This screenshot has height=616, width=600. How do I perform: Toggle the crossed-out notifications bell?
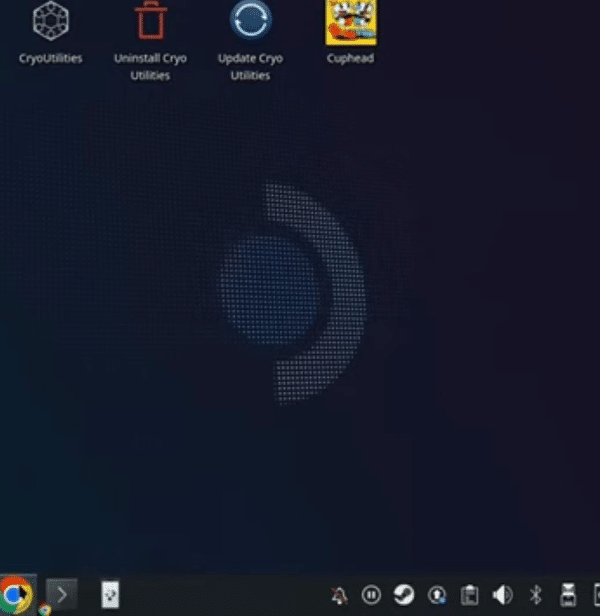pyautogui.click(x=339, y=595)
